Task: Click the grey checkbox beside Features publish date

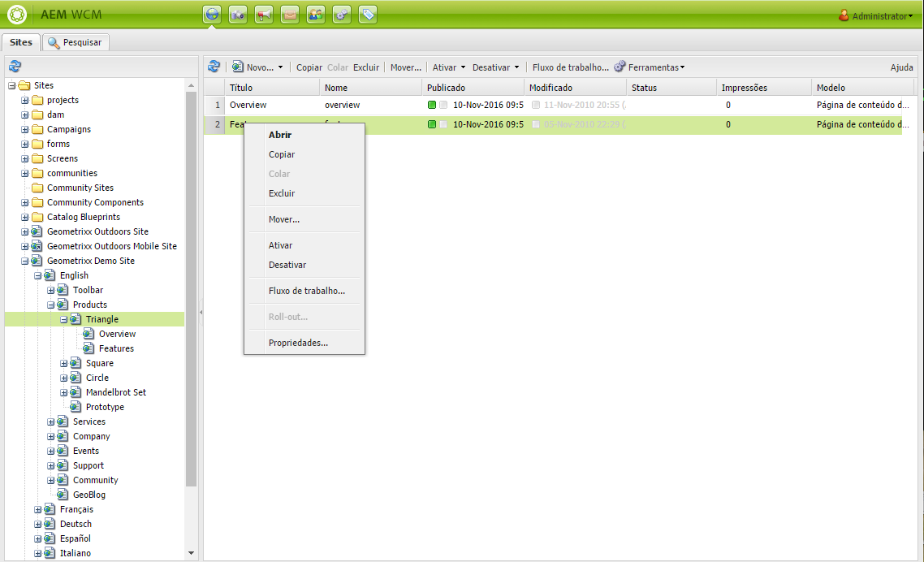Action: click(x=443, y=124)
